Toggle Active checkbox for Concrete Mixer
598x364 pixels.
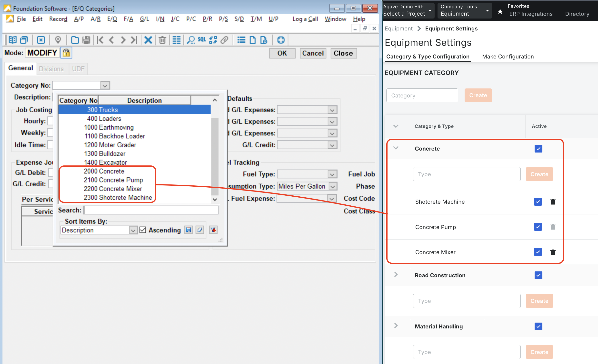(x=537, y=252)
